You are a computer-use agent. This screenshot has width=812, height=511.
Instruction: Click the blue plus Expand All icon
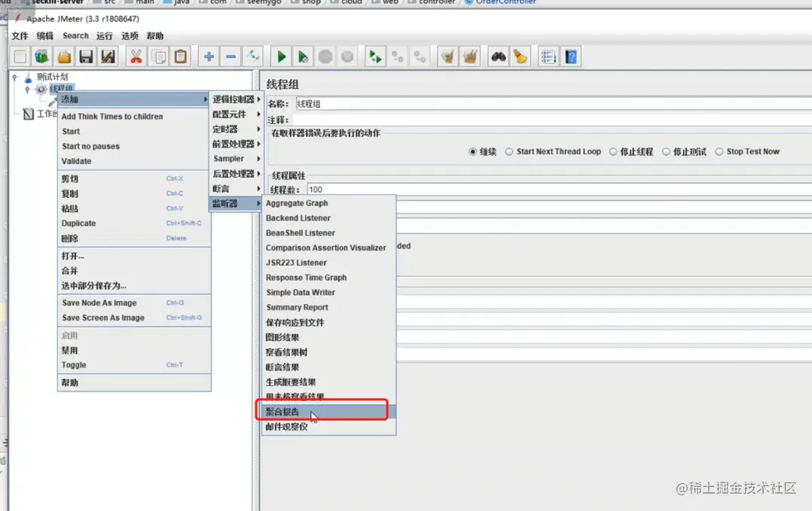point(209,56)
